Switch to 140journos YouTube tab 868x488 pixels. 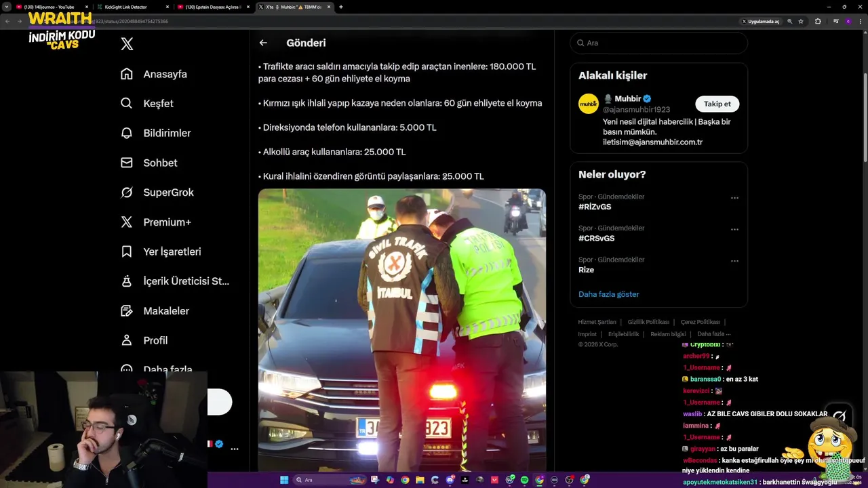[x=51, y=7]
